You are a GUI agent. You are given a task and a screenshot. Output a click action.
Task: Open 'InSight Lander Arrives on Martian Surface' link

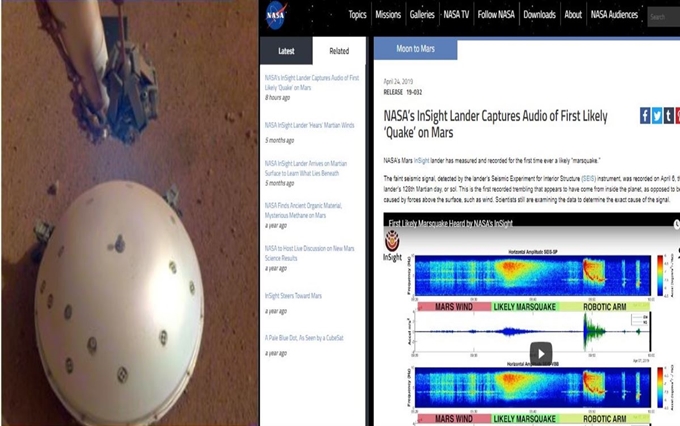point(306,168)
